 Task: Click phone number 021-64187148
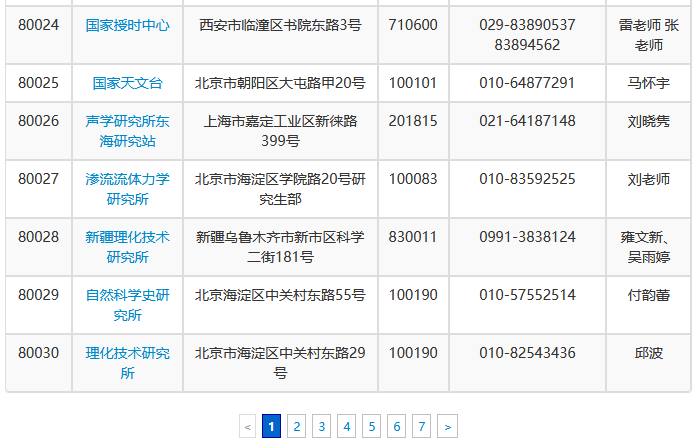pos(527,121)
